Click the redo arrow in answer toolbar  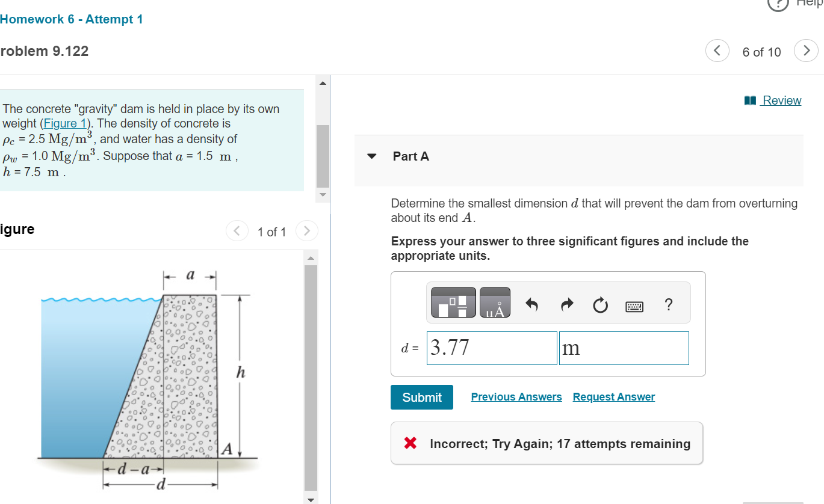pyautogui.click(x=566, y=306)
